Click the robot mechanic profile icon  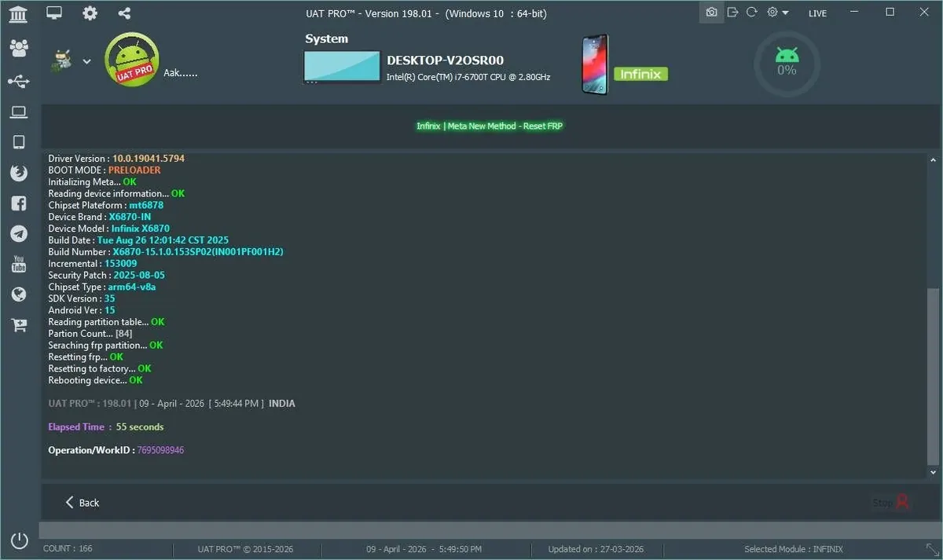(x=62, y=61)
